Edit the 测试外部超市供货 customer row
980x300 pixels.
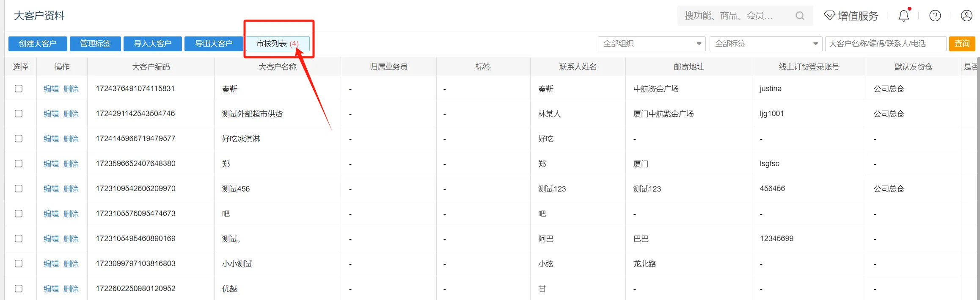pyautogui.click(x=51, y=114)
